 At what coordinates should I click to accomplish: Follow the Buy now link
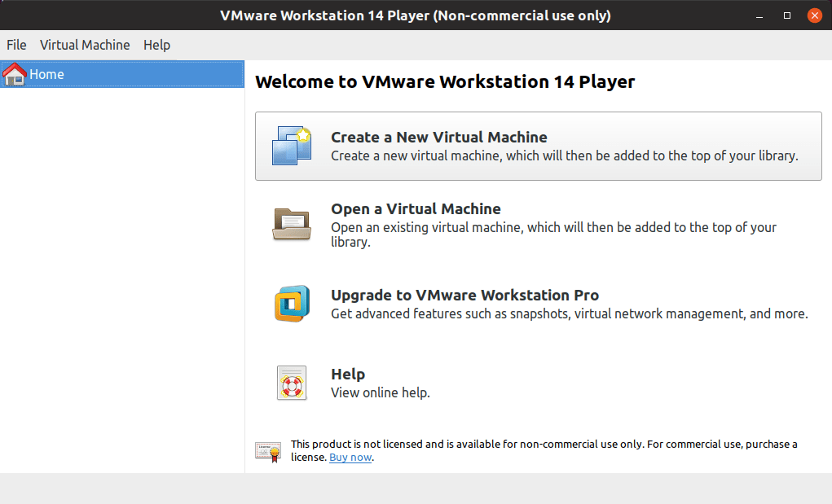pos(350,458)
